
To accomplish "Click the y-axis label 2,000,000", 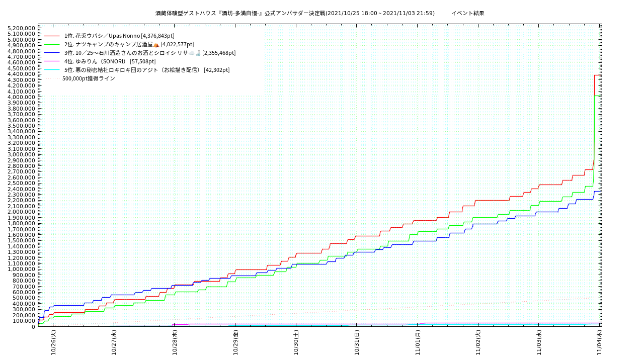I will tap(22, 212).
